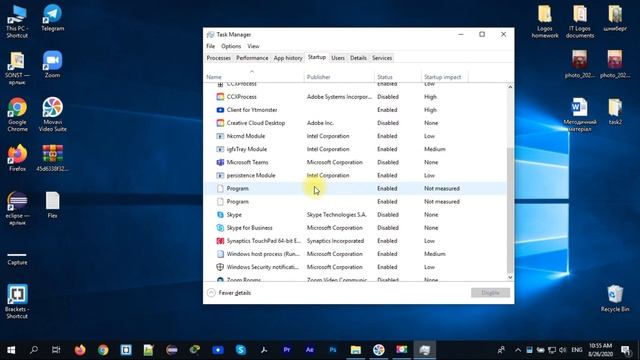The height and width of the screenshot is (360, 640).
Task: Select igfxTray Module entry
Action: (x=355, y=149)
